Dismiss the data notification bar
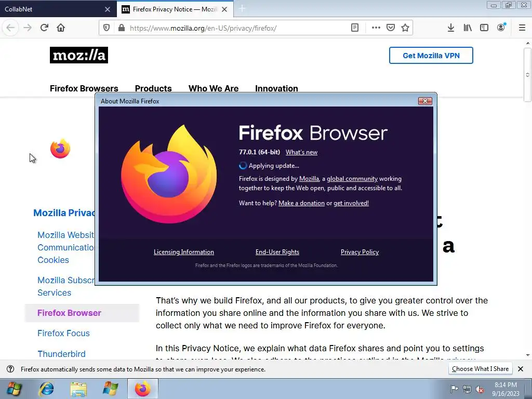The image size is (532, 399). click(521, 369)
